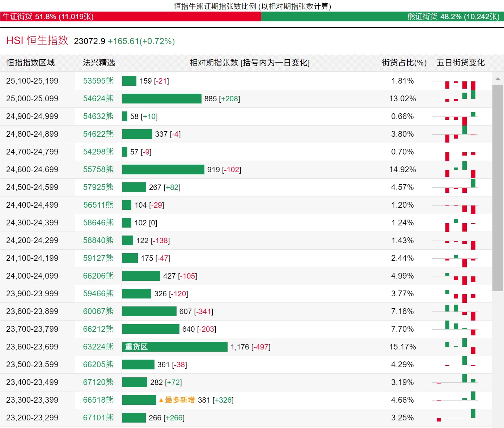Click the 607 [-341] contract count
The width and height of the screenshot is (504, 428).
[x=196, y=312]
